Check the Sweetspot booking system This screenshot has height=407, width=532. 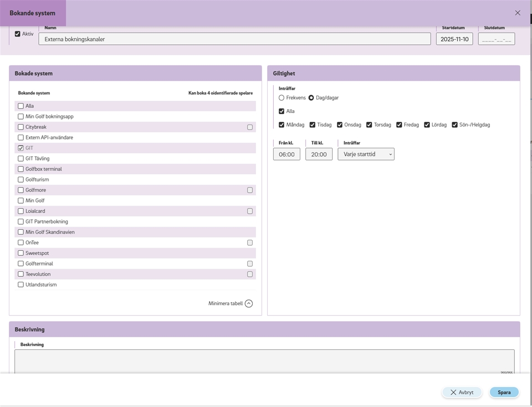tap(21, 253)
